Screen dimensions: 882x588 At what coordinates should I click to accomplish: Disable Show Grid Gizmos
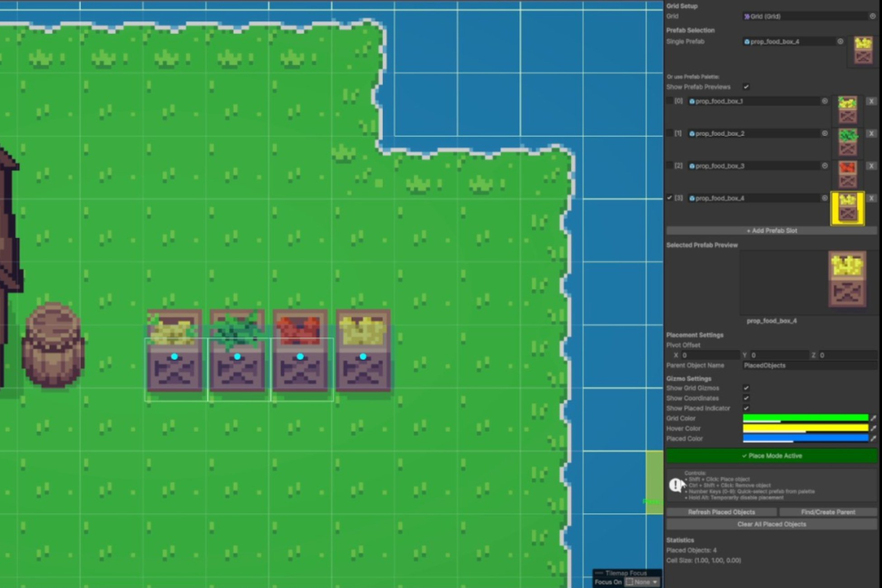pos(746,388)
